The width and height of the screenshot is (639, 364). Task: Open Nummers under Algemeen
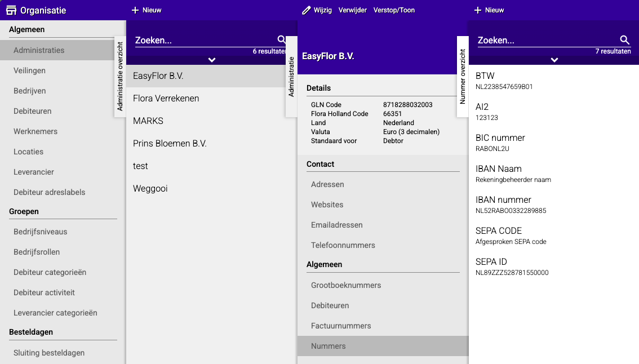click(383, 346)
